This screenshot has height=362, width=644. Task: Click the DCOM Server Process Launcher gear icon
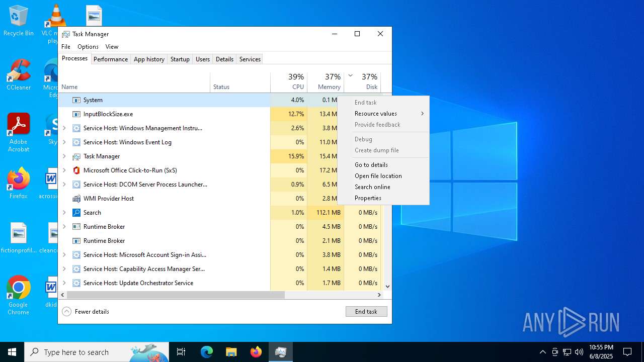pyautogui.click(x=76, y=185)
